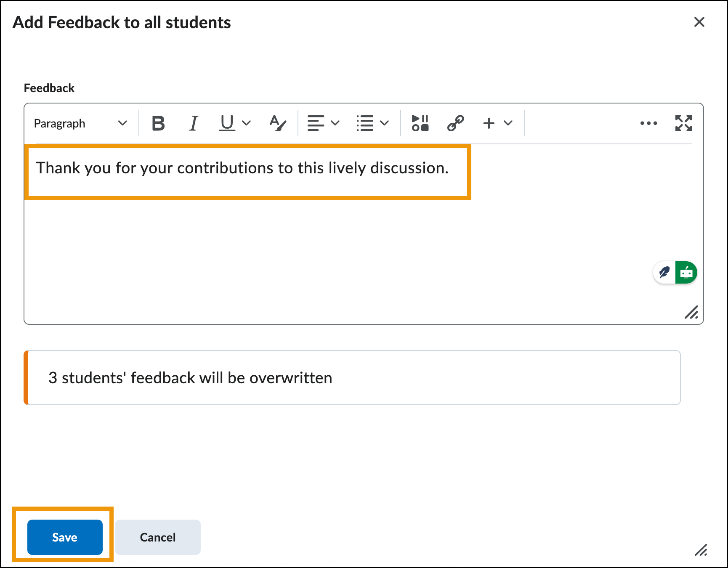Screen dimensions: 728x568
Task: Expand the list options arrow
Action: click(x=384, y=123)
